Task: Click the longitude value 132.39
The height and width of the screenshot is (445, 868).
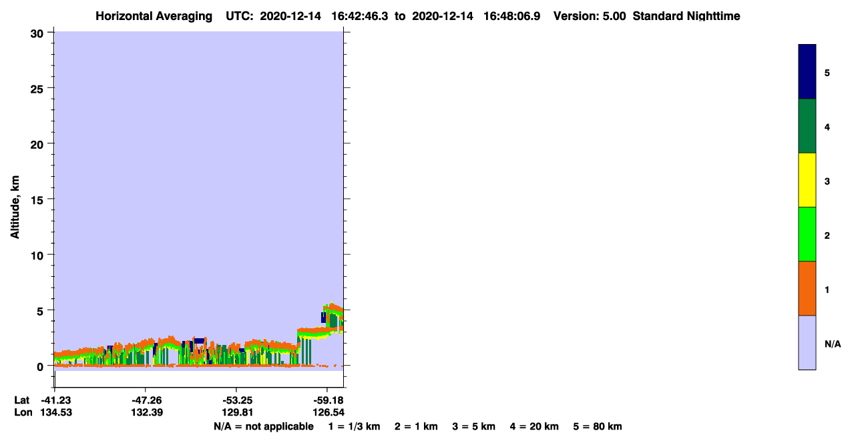Action: coord(146,412)
